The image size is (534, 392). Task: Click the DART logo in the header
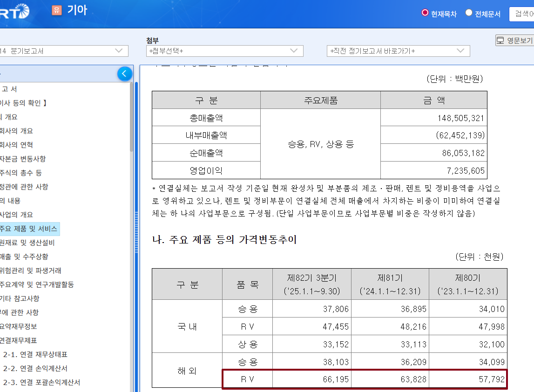click(x=14, y=11)
